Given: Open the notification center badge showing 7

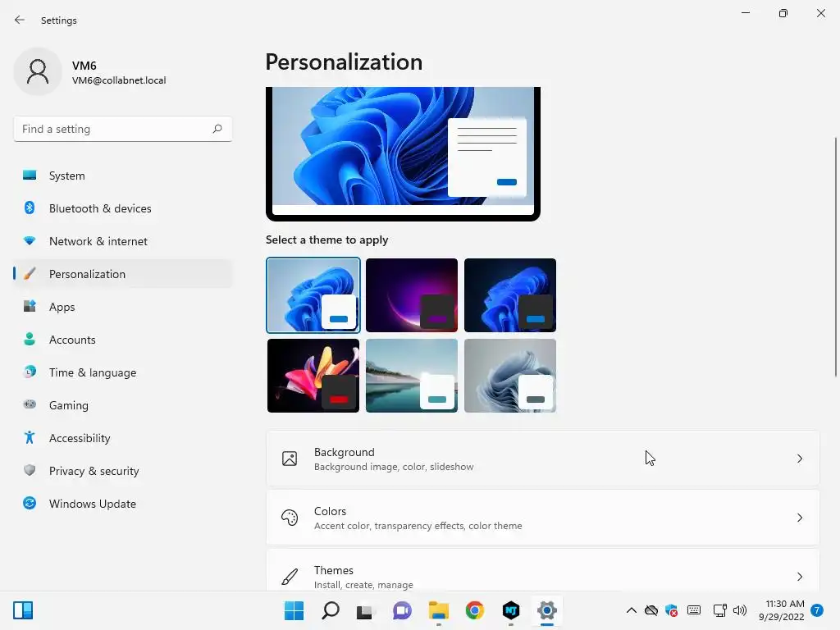Looking at the screenshot, I should coord(817,610).
